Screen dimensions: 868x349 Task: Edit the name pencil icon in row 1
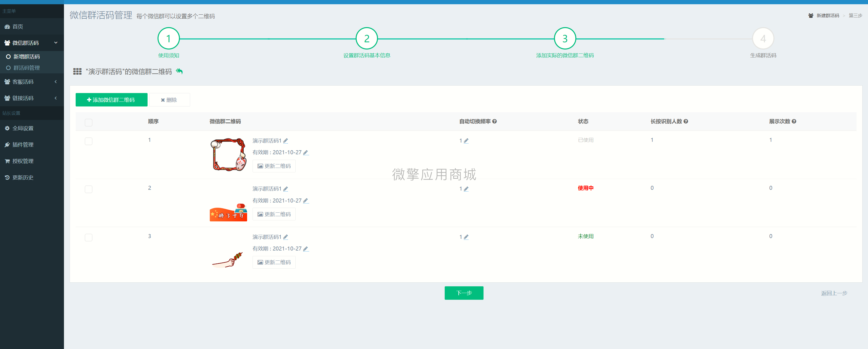coord(286,141)
